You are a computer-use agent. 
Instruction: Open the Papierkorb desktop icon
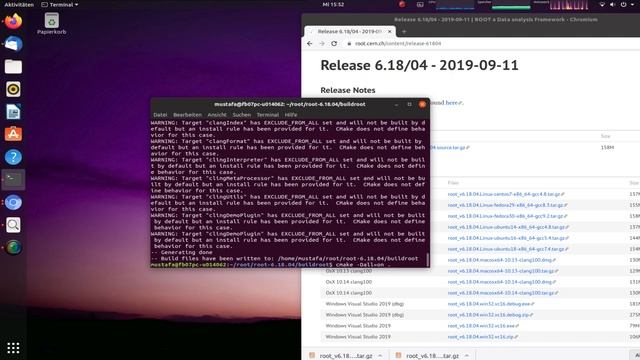tap(51, 23)
